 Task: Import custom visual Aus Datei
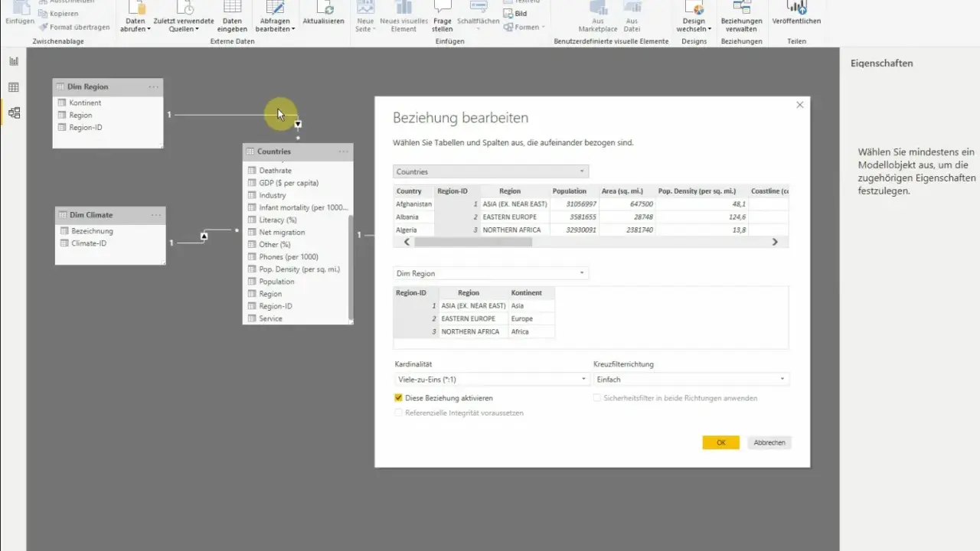click(x=632, y=17)
